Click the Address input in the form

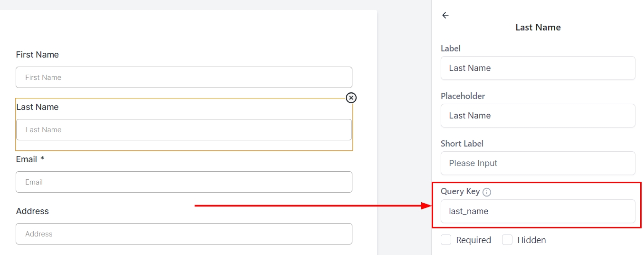[x=184, y=234]
